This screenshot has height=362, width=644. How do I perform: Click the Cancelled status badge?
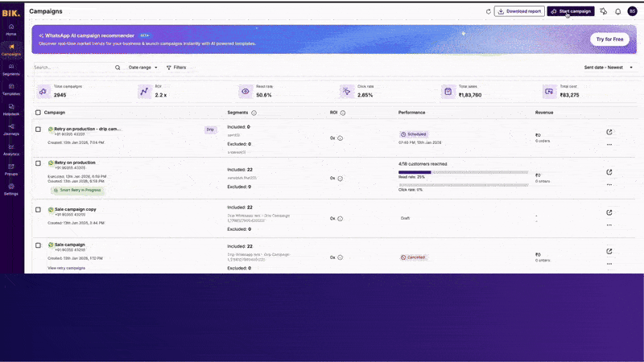[413, 257]
